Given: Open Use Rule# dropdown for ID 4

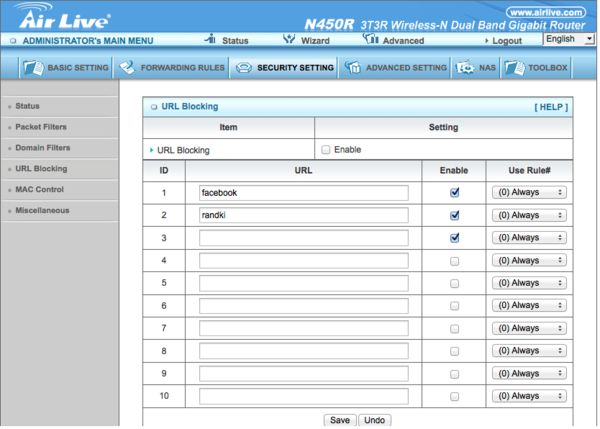Looking at the screenshot, I should click(x=529, y=260).
